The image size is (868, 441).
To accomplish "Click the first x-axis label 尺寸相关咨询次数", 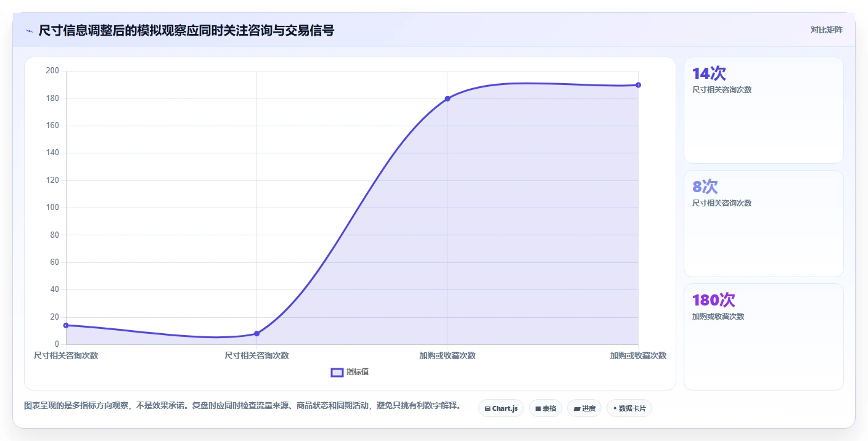I will pos(66,355).
